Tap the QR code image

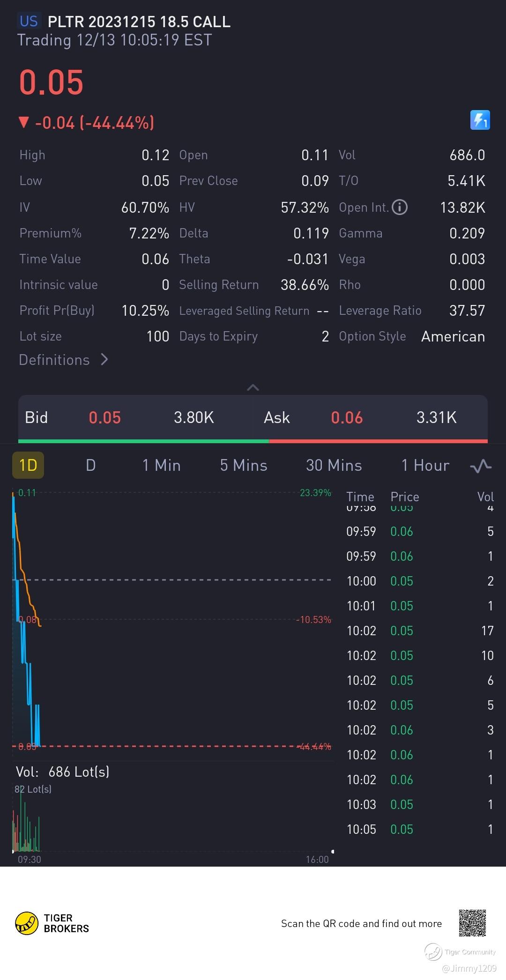click(472, 923)
